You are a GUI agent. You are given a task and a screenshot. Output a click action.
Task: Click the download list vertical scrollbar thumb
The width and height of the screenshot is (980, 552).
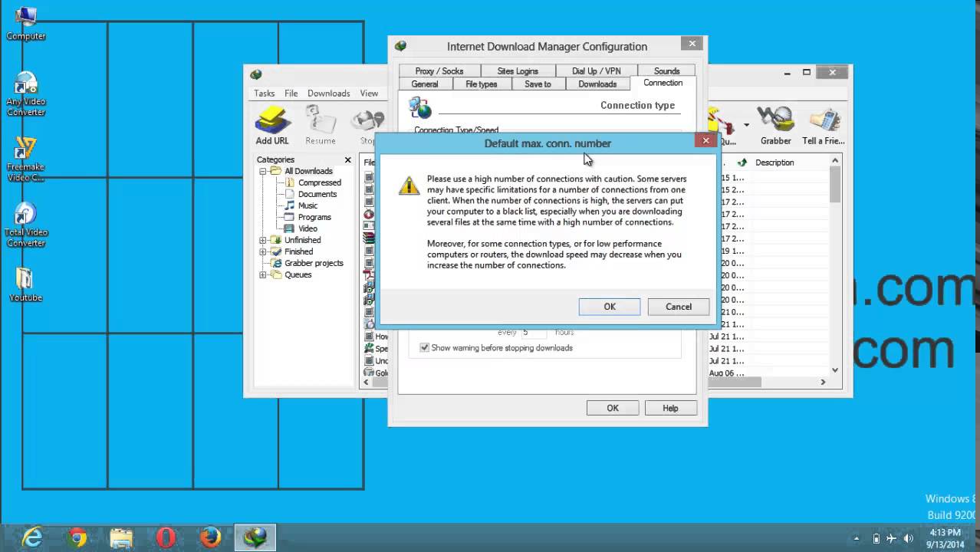(835, 184)
